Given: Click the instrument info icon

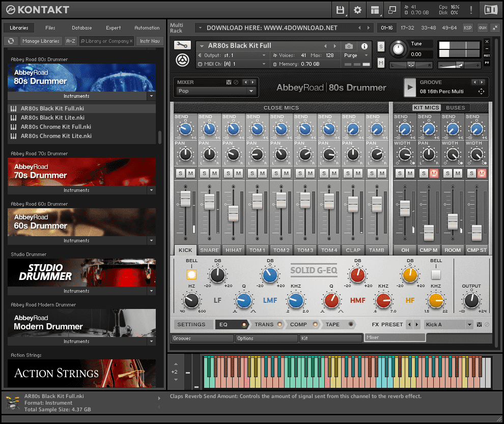Looking at the screenshot, I should tap(365, 46).
